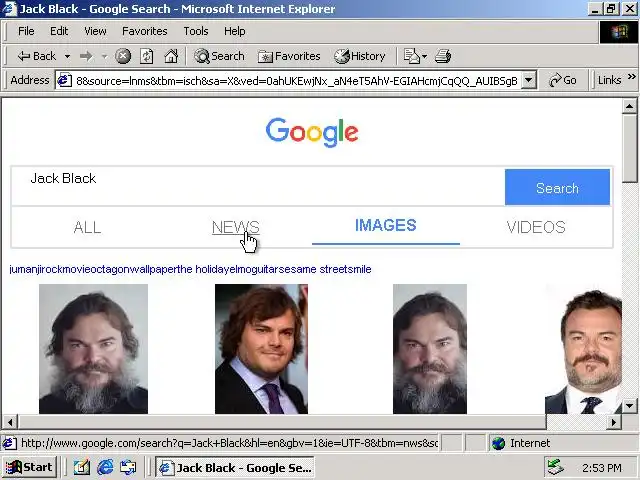
Task: Expand the Links toolbar chevron
Action: tap(631, 77)
